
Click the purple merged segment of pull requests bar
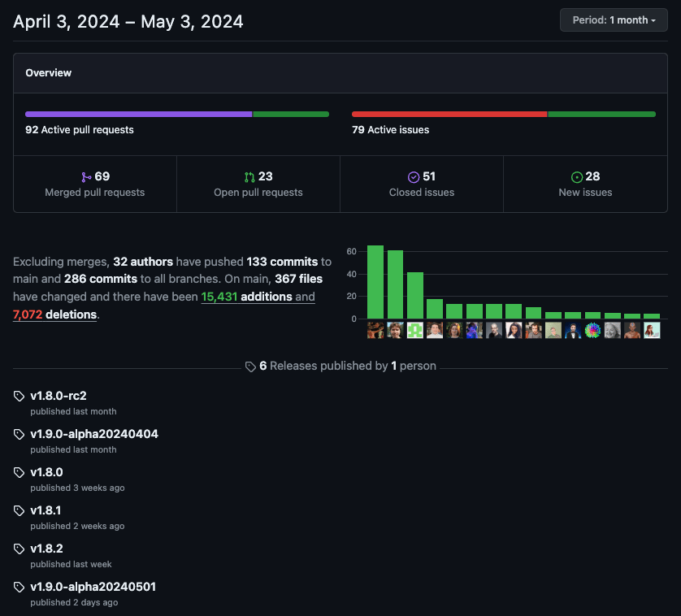(x=138, y=115)
